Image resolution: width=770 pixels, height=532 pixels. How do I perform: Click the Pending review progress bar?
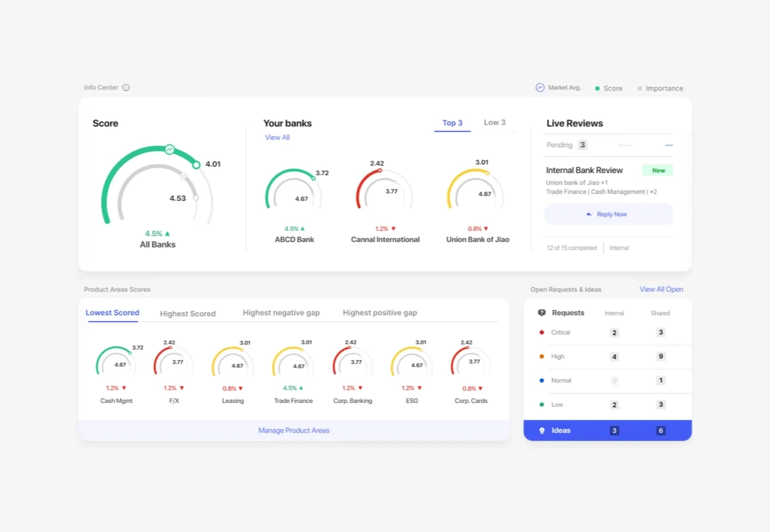pos(626,145)
